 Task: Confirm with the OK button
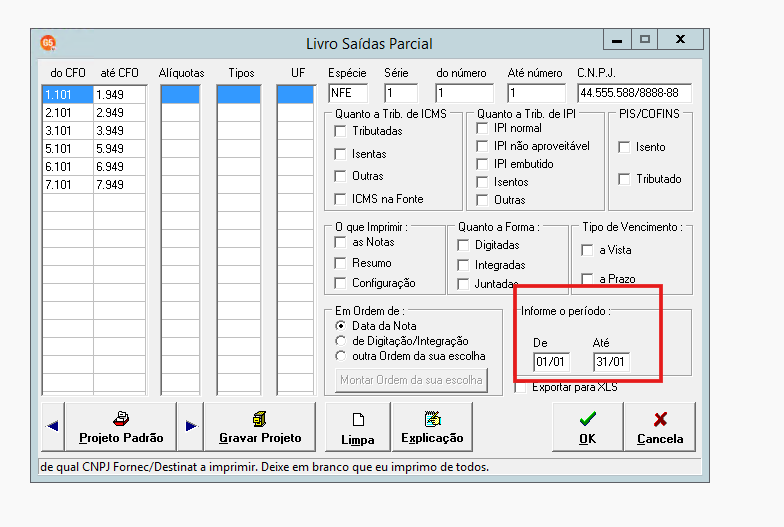(x=588, y=426)
